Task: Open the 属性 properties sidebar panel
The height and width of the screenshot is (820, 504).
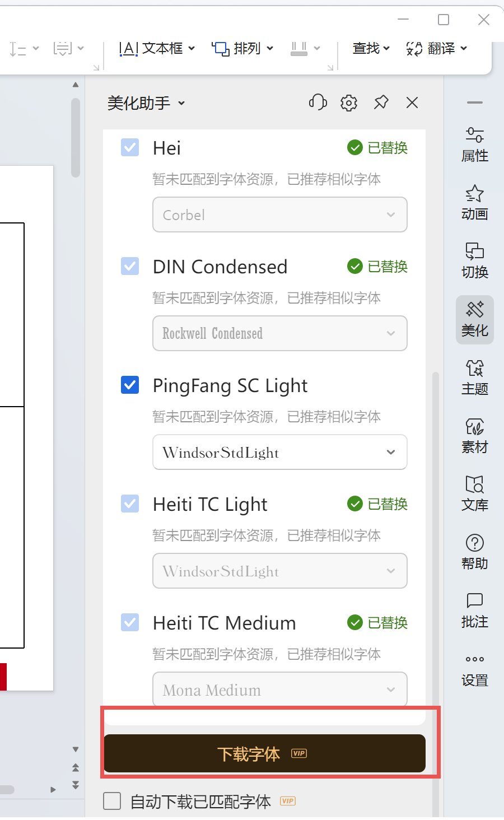Action: (474, 145)
